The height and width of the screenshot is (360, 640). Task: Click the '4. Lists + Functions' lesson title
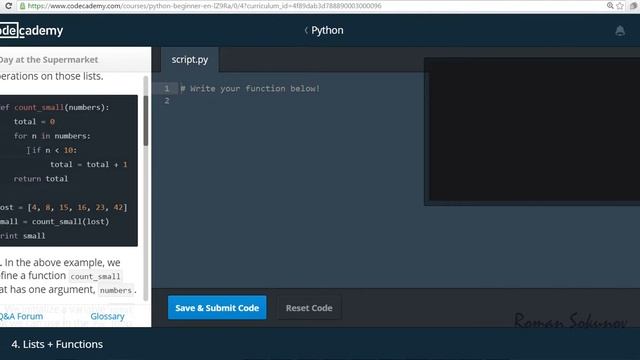coord(57,344)
